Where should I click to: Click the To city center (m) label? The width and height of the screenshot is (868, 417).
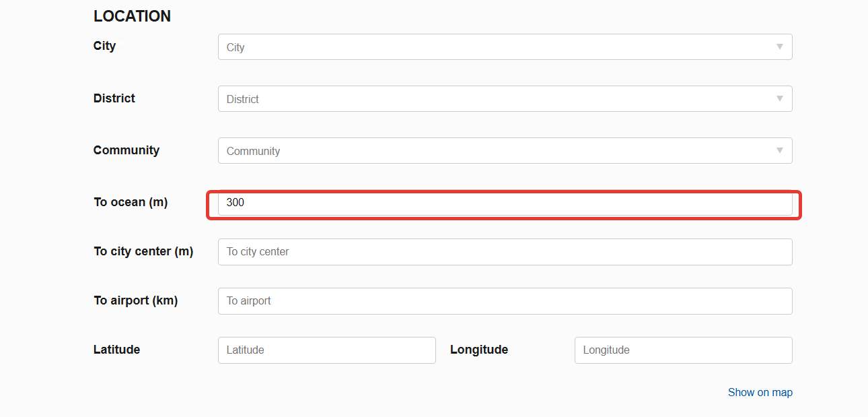143,251
